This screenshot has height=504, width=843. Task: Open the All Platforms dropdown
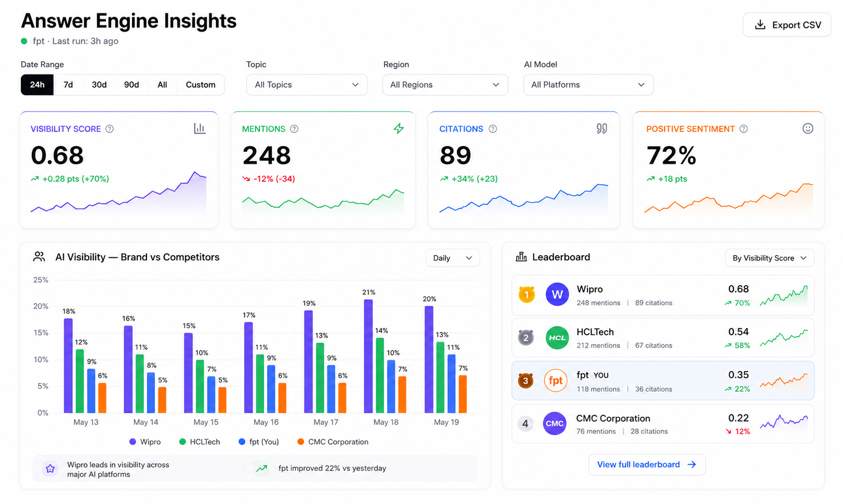[588, 85]
